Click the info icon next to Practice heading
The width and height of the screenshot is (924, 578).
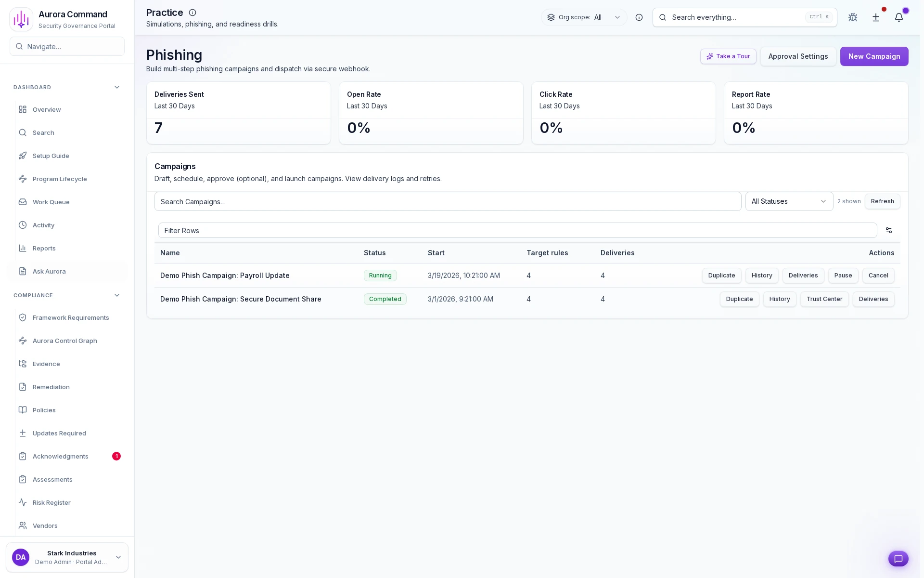click(192, 13)
